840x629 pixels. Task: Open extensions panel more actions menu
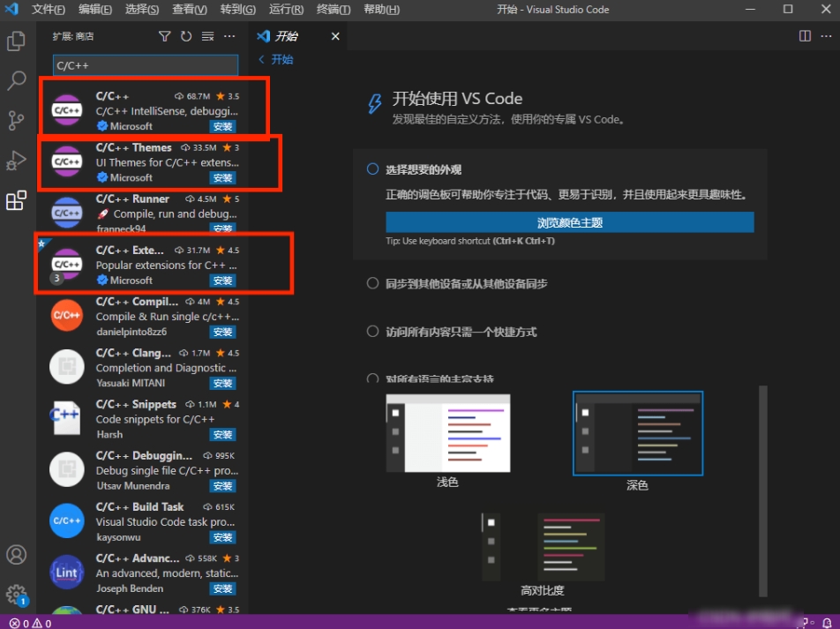pos(229,36)
